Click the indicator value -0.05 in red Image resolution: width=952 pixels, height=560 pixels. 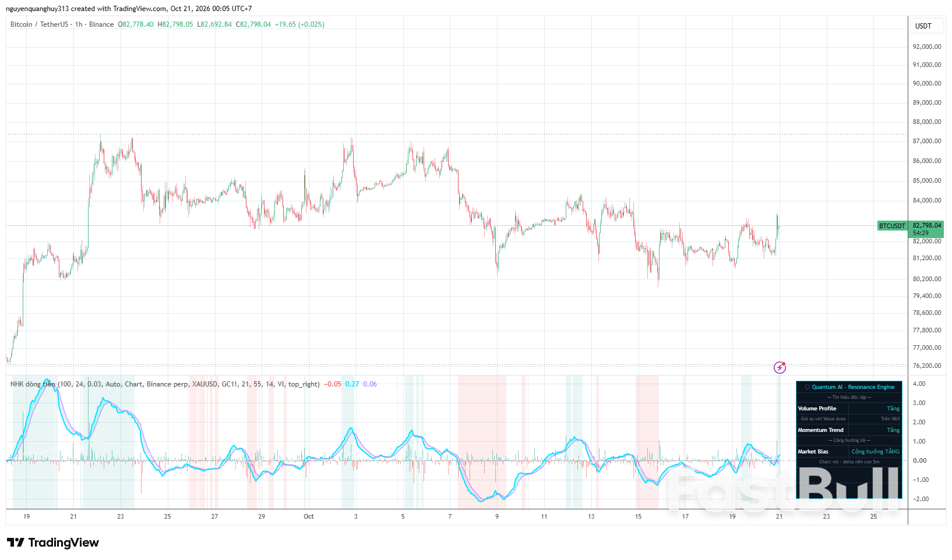[x=333, y=384]
